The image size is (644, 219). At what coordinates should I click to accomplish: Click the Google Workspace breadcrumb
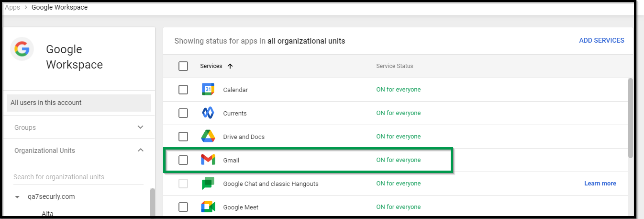tap(60, 7)
